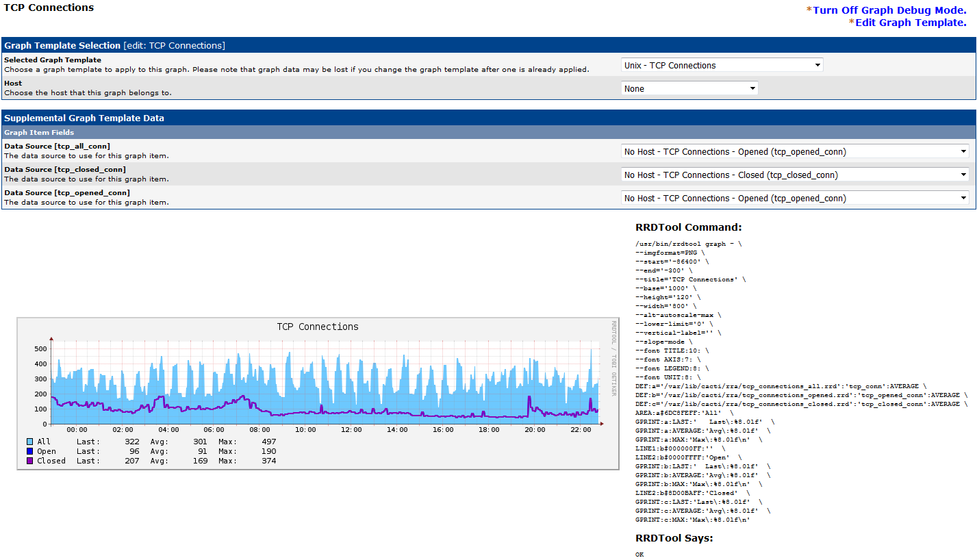The width and height of the screenshot is (977, 560).
Task: Select the 'Graph Template Selection' header text
Action: pos(62,45)
